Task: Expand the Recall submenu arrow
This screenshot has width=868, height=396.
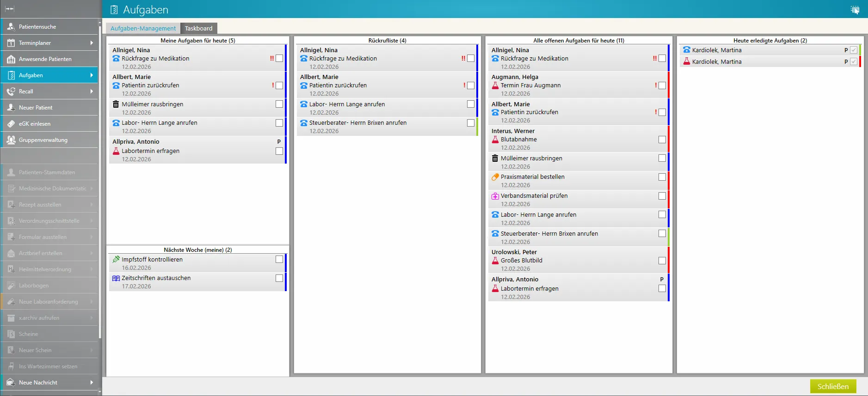Action: (x=92, y=91)
